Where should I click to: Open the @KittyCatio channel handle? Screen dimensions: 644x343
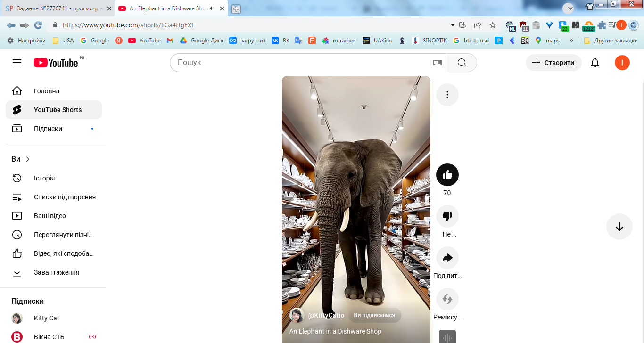[326, 315]
